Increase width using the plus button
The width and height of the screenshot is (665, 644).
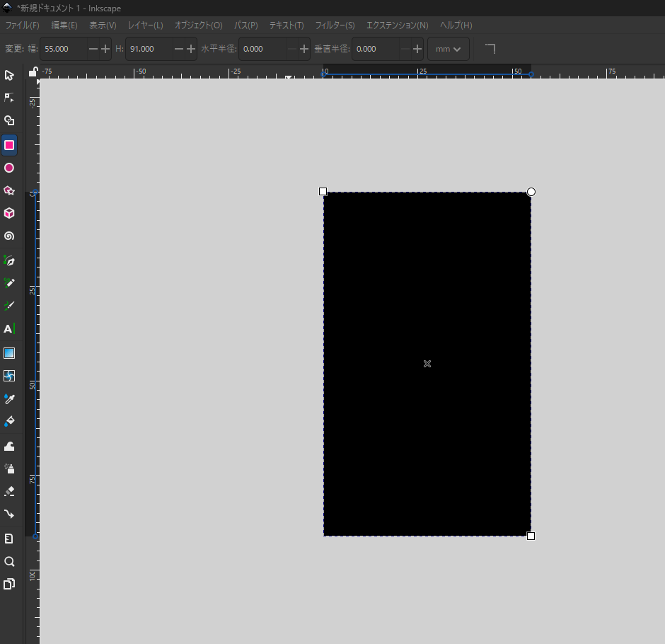(x=105, y=49)
